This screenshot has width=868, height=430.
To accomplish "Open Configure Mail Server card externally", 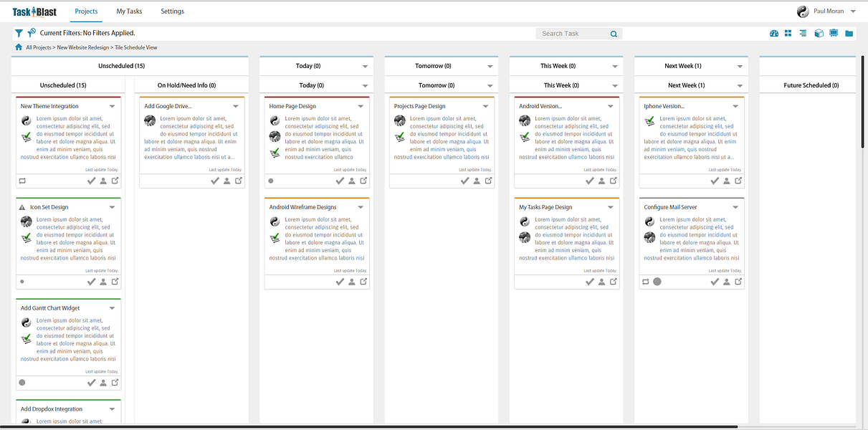I will pyautogui.click(x=738, y=282).
